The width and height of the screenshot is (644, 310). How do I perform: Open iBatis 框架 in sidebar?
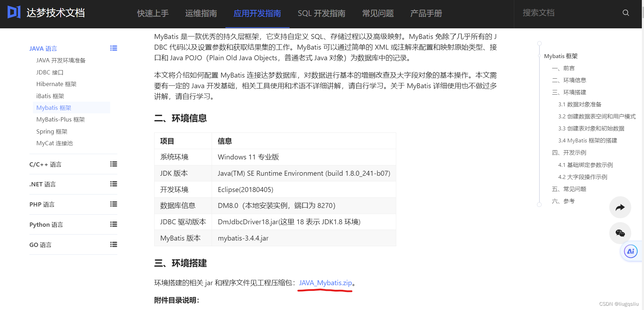pyautogui.click(x=50, y=96)
